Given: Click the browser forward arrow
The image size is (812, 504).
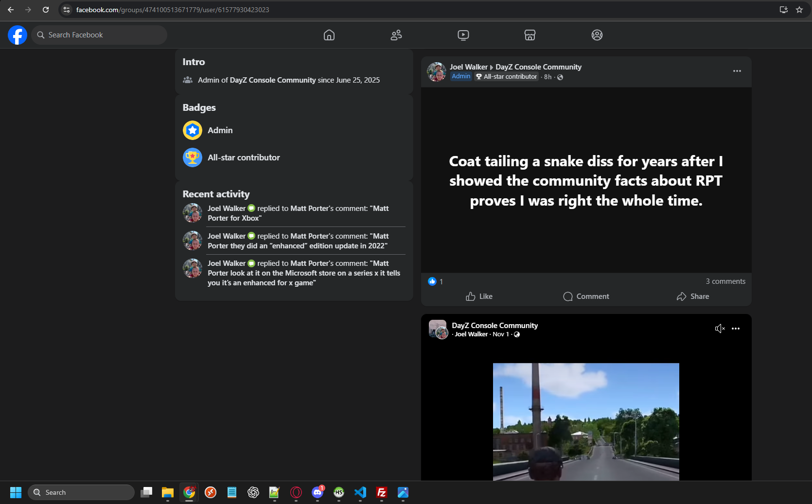Looking at the screenshot, I should 28,10.
